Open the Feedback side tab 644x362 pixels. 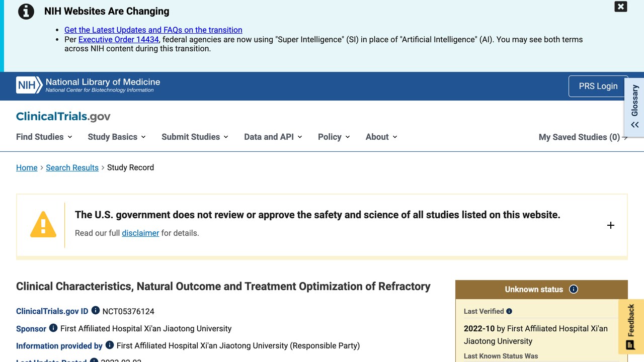631,327
